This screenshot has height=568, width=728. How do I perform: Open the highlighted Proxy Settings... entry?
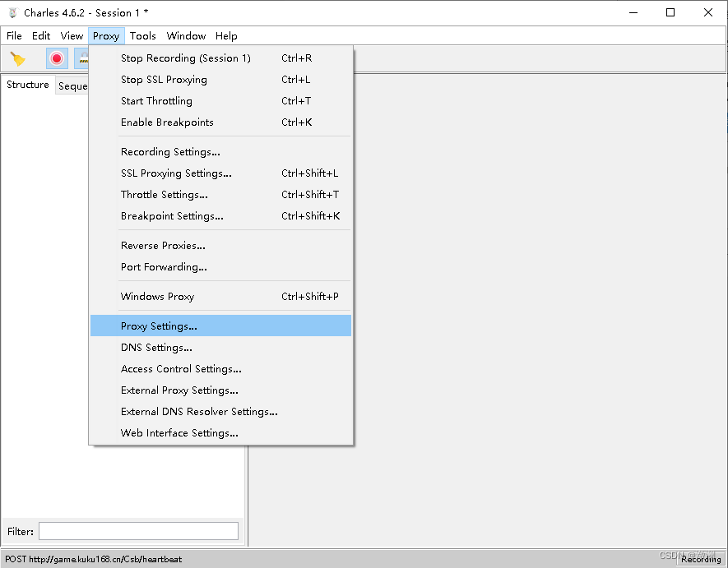221,326
